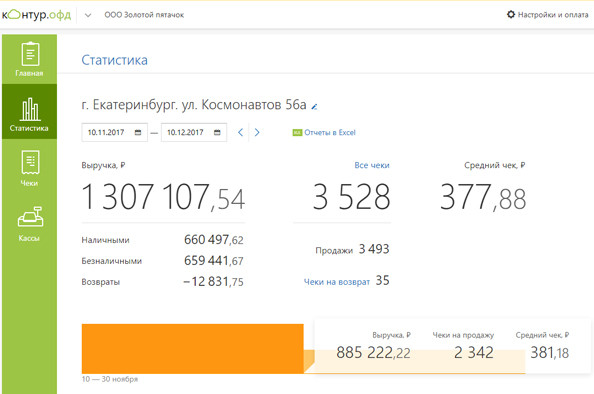This screenshot has height=394, width=594.
Task: Click the Безналичными label
Action: 111,261
